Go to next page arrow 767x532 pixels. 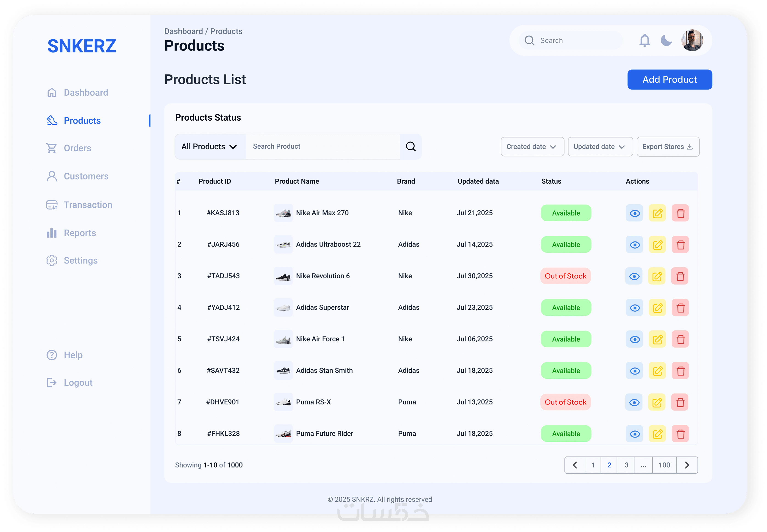click(x=687, y=465)
